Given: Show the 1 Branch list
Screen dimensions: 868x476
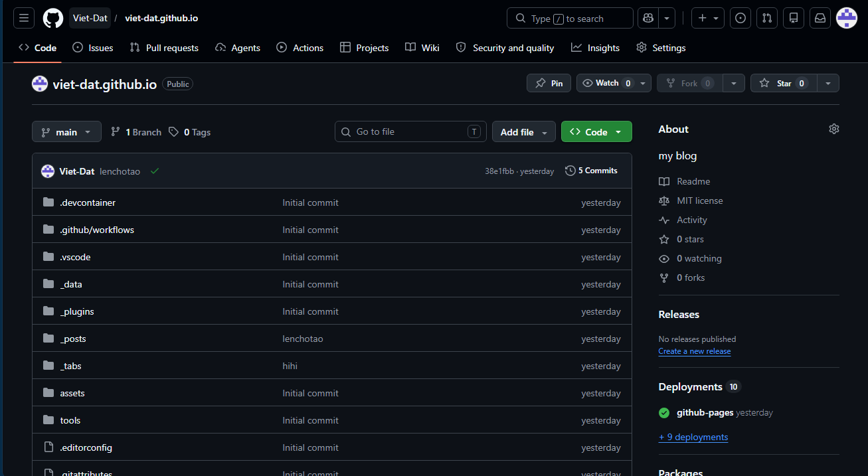Looking at the screenshot, I should pyautogui.click(x=136, y=132).
